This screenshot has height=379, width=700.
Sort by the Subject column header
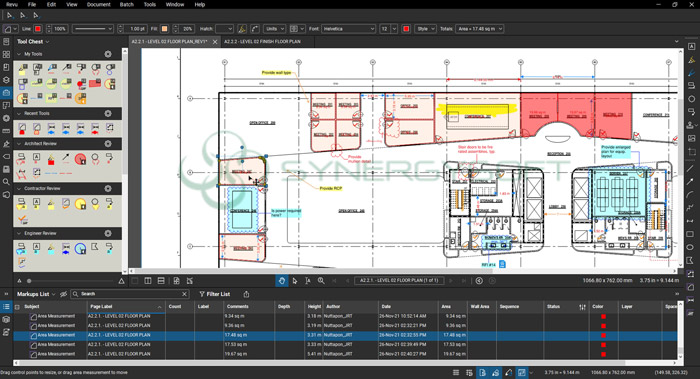(x=32, y=307)
